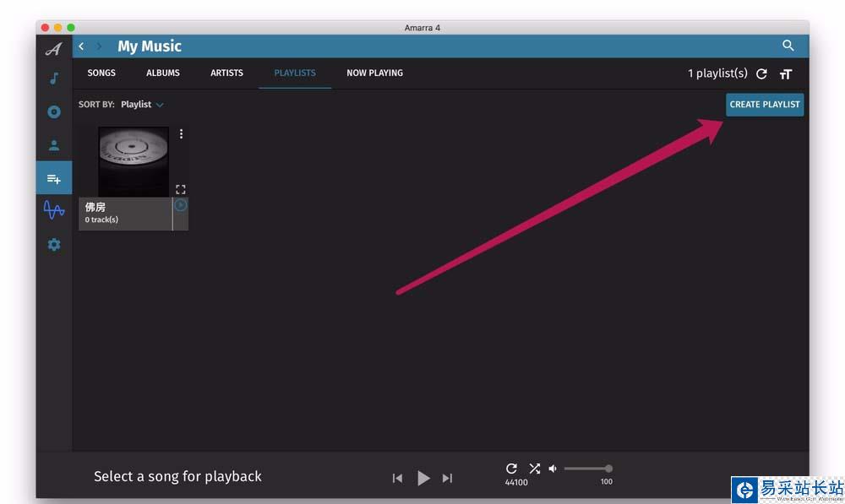Click the 1 playlist(s) count text
Screen dimensions: 845x504
click(x=717, y=73)
